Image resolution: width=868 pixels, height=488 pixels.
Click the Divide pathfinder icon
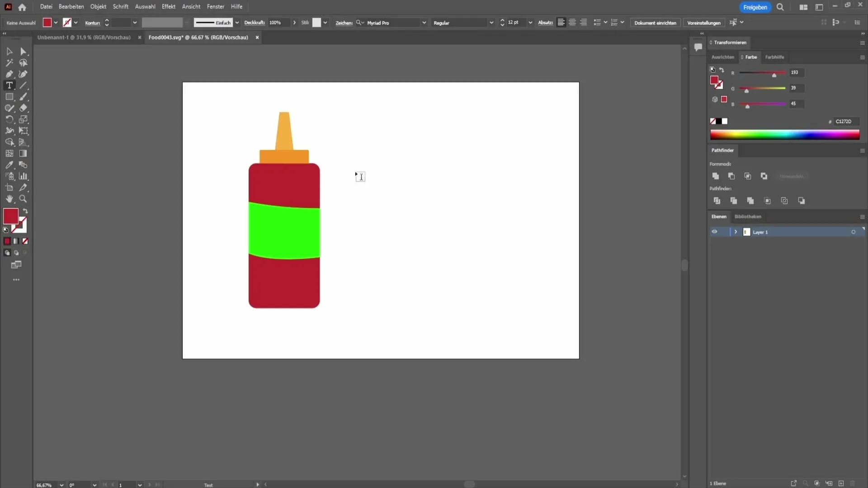pos(717,201)
